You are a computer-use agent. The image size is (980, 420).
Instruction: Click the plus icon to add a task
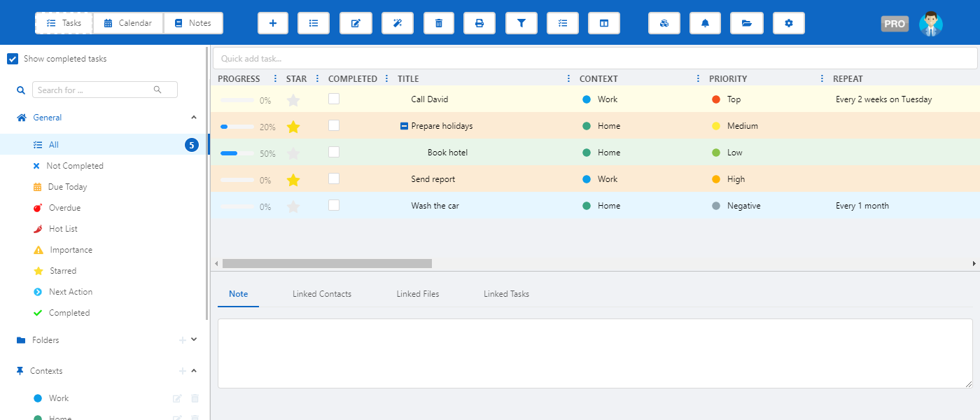[x=273, y=23]
